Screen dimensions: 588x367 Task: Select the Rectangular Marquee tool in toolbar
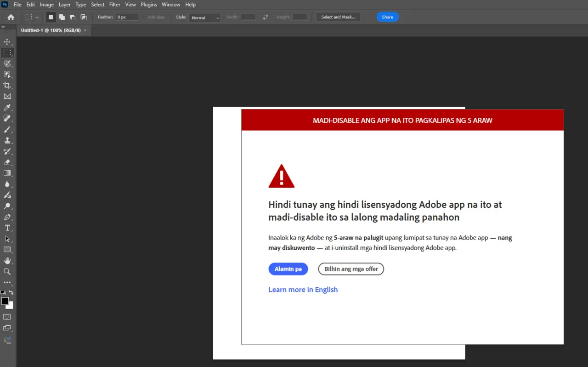[7, 52]
